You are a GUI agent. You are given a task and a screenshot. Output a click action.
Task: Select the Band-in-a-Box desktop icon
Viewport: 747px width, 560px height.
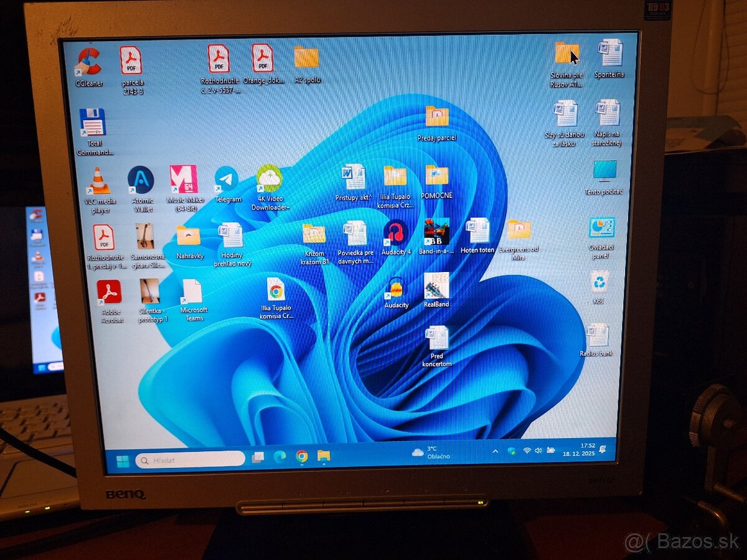coord(436,233)
